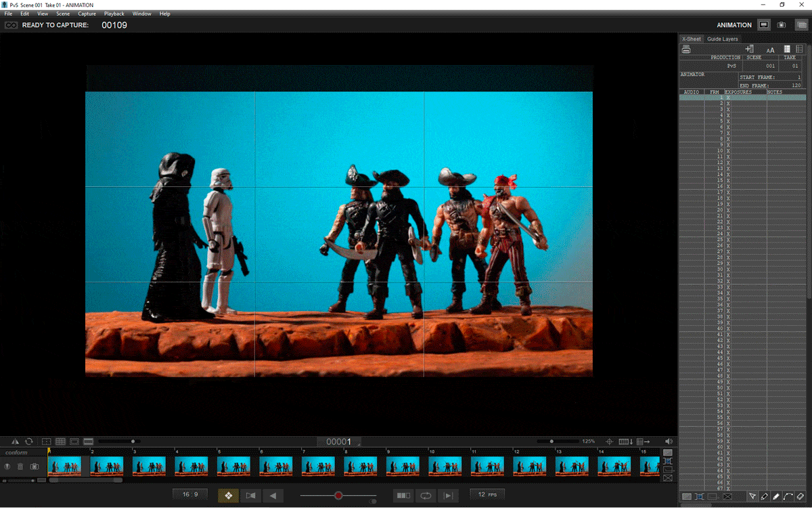
Task: Click the rightmost workspace icon beside camera
Action: click(x=800, y=24)
